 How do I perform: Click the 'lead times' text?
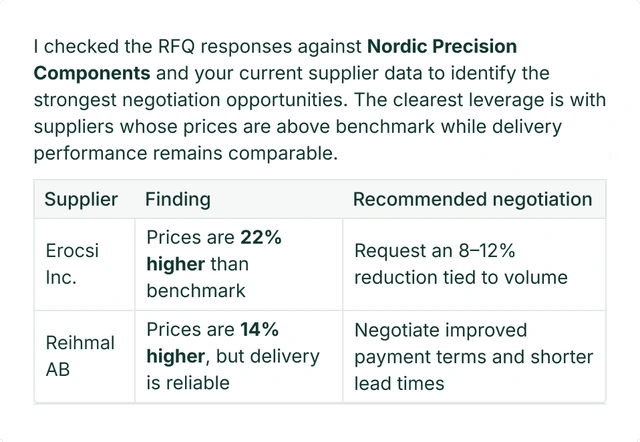point(399,384)
